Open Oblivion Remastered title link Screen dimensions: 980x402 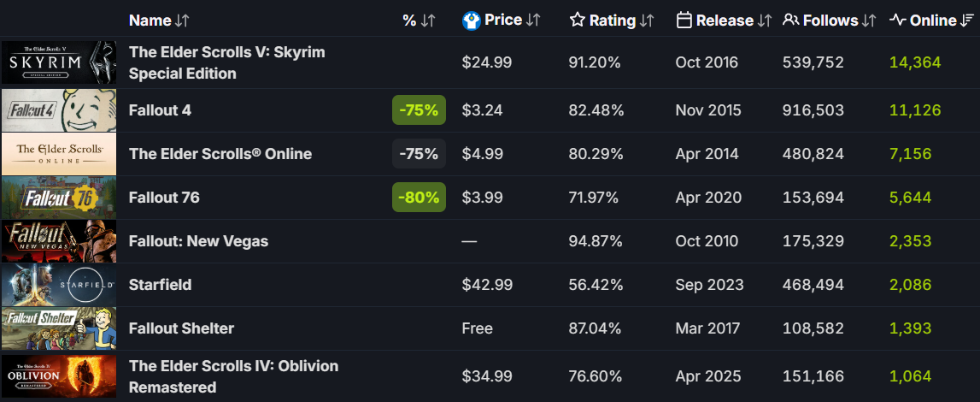(x=233, y=376)
